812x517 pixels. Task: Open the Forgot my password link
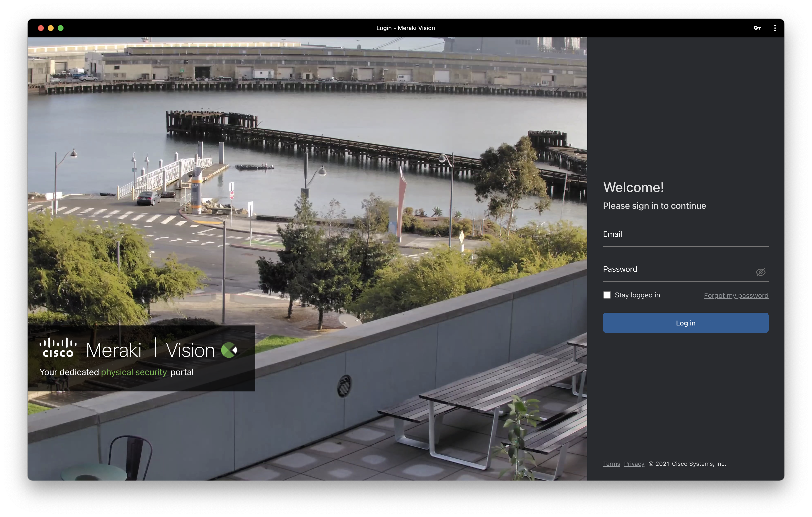(736, 296)
